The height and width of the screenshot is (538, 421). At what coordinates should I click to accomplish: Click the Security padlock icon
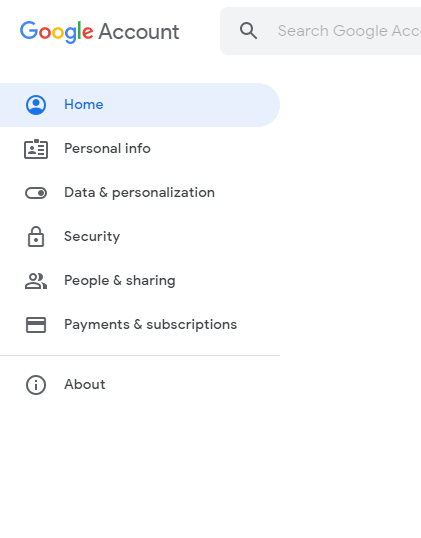point(36,236)
